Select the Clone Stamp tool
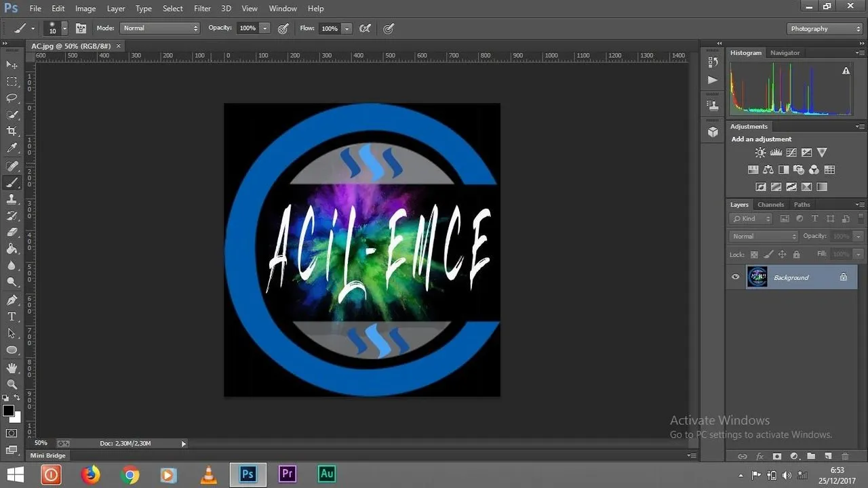Viewport: 868px width, 488px height. 12,199
